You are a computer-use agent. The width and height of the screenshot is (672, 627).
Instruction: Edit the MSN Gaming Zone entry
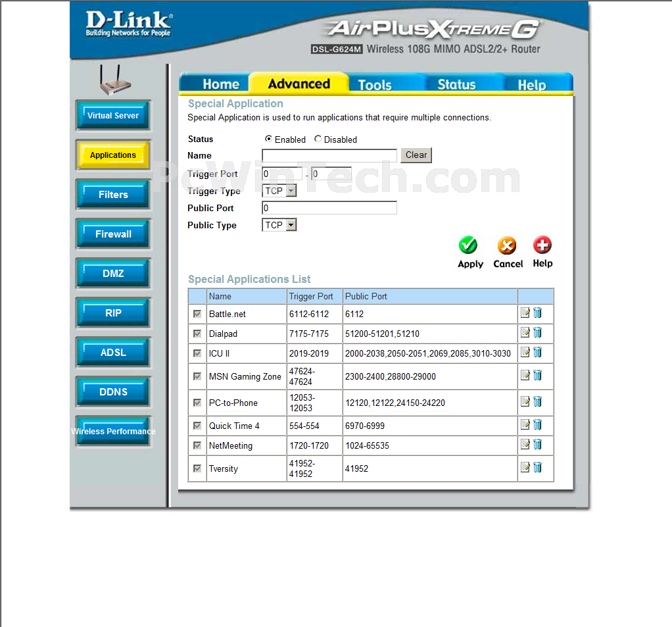pos(525,375)
